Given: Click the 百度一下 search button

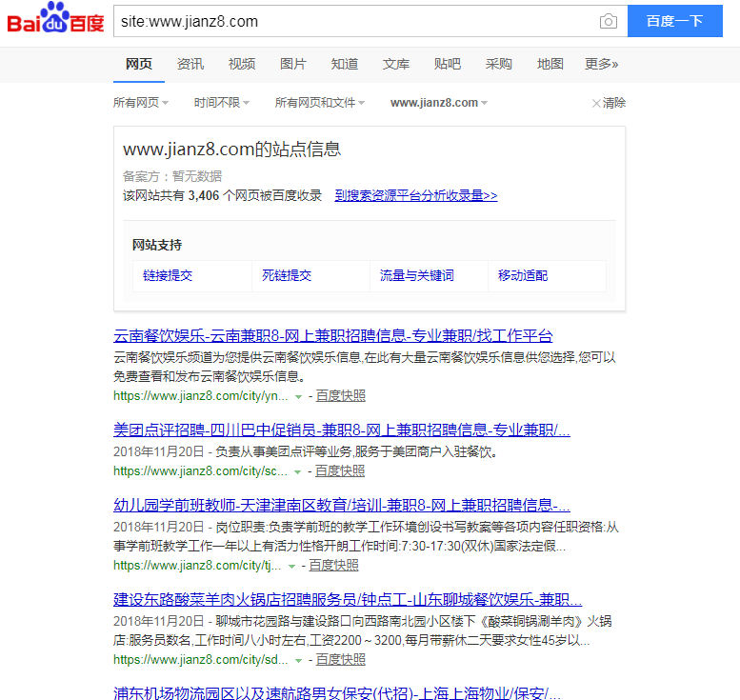Looking at the screenshot, I should tap(675, 21).
